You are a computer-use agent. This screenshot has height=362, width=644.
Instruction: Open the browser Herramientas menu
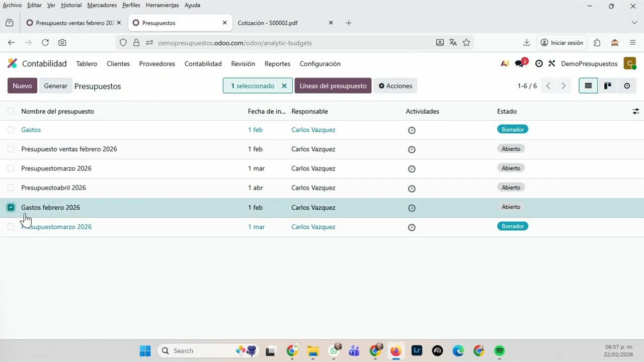tap(162, 5)
